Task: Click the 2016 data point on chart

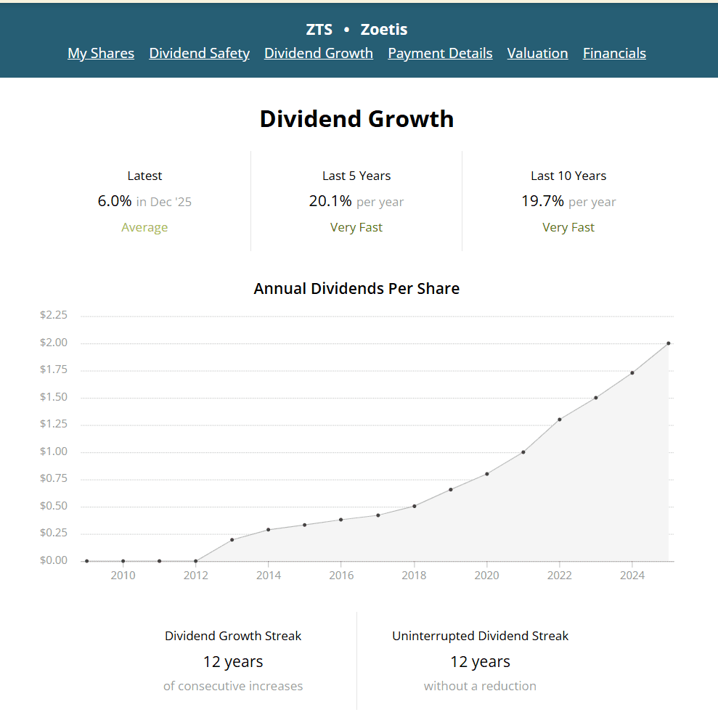Action: pyautogui.click(x=341, y=520)
